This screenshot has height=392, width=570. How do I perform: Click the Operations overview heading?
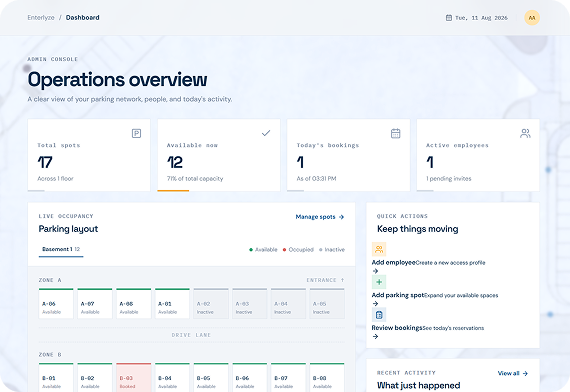[117, 79]
